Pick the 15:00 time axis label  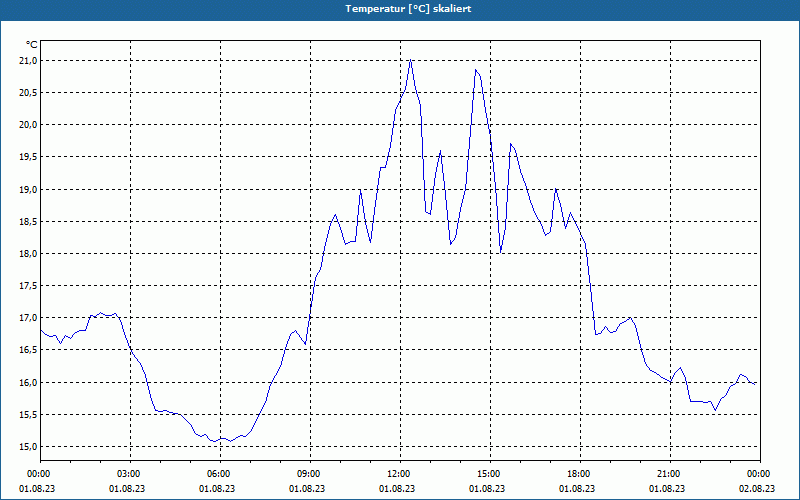pos(487,474)
